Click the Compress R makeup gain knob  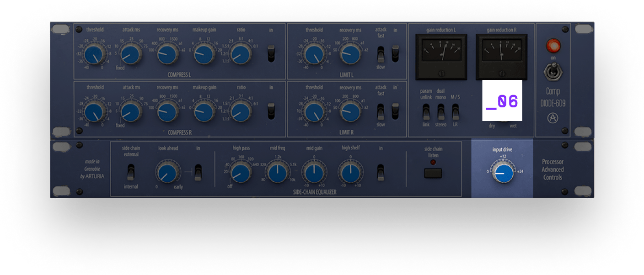pyautogui.click(x=204, y=112)
